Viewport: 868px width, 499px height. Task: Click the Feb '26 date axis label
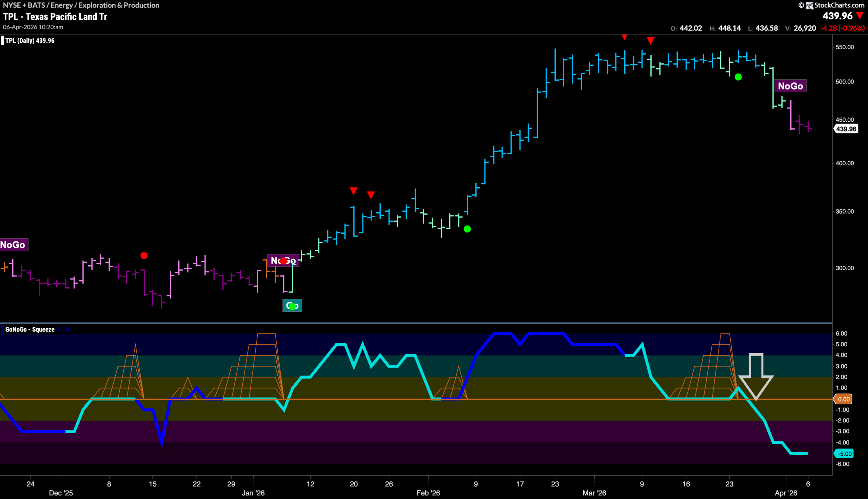click(428, 493)
